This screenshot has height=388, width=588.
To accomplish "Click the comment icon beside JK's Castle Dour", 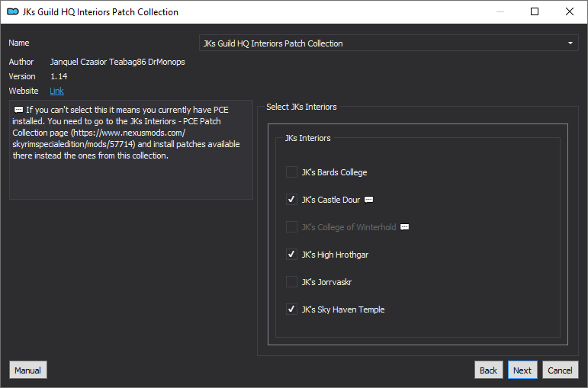I will tap(368, 200).
